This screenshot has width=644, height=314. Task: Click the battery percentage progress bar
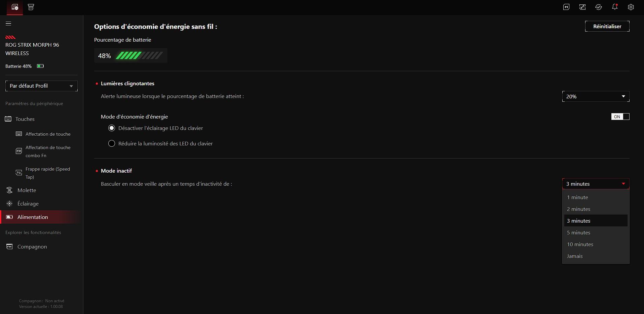click(x=139, y=56)
